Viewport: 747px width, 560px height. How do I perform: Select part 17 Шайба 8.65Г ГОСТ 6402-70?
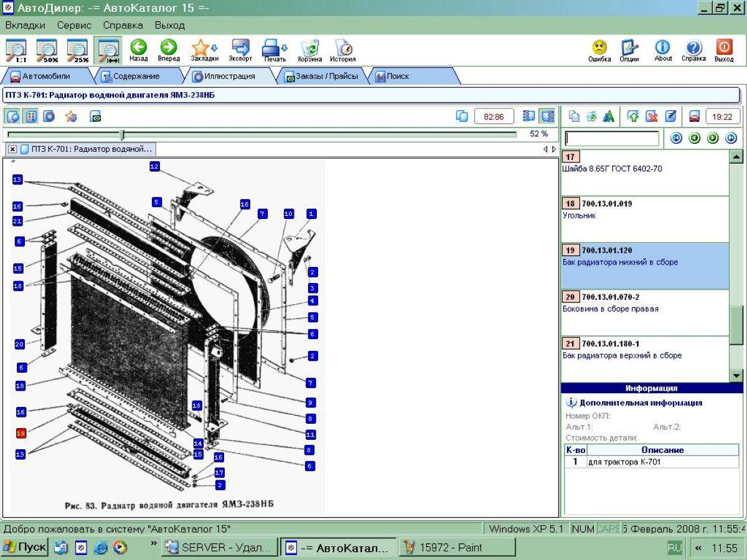point(645,172)
